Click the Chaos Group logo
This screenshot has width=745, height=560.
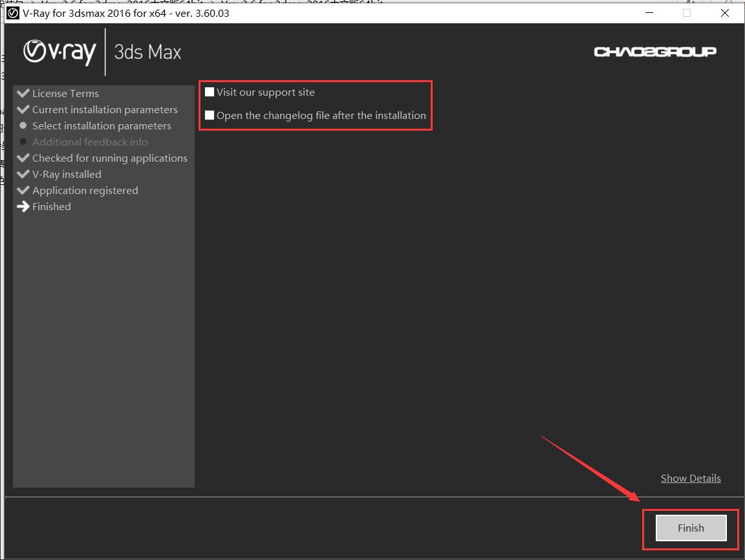click(654, 52)
